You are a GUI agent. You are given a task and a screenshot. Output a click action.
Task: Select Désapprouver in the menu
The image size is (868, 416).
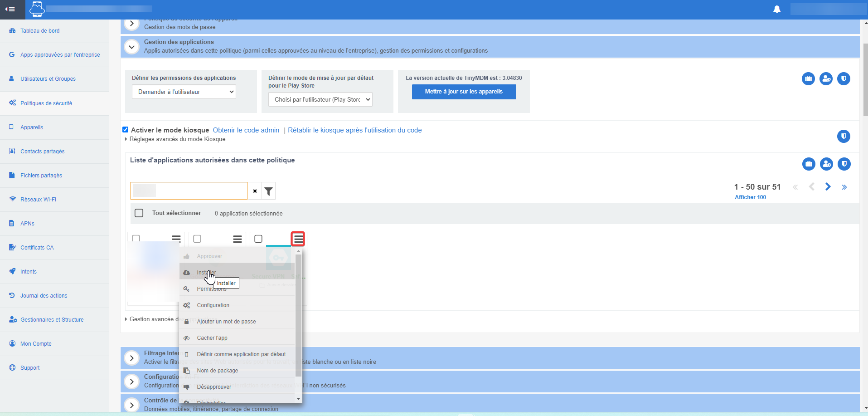[237, 387]
